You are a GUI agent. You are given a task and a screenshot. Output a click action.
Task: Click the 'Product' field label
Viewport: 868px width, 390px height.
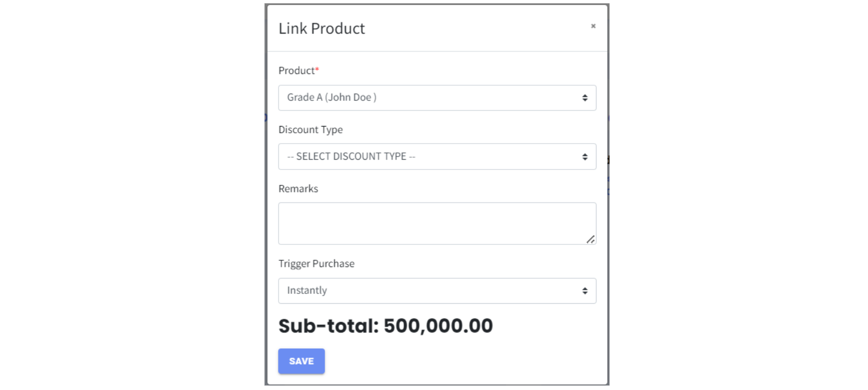pos(296,71)
